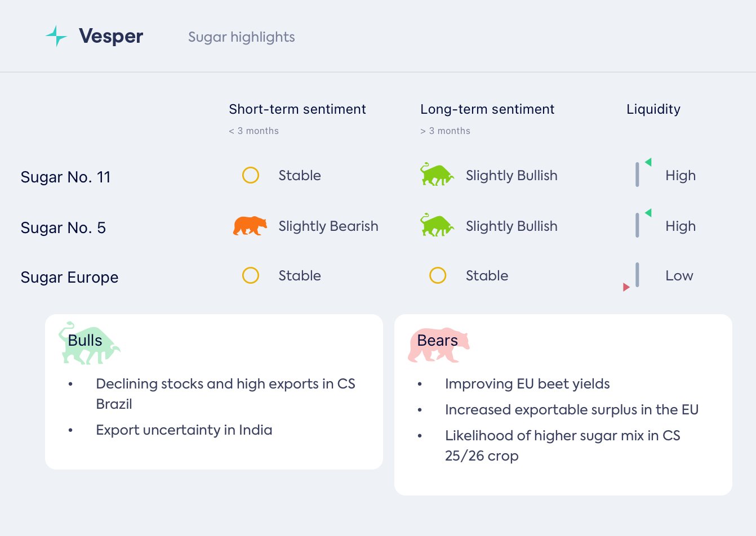The image size is (756, 536).
Task: Click the Sugar Europe long-term stable circle
Action: (x=438, y=275)
